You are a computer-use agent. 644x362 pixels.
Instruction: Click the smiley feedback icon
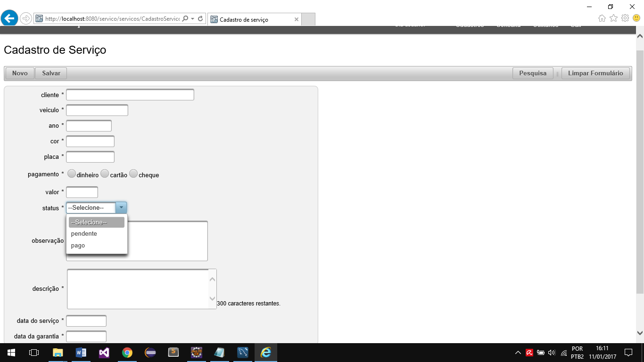[636, 18]
